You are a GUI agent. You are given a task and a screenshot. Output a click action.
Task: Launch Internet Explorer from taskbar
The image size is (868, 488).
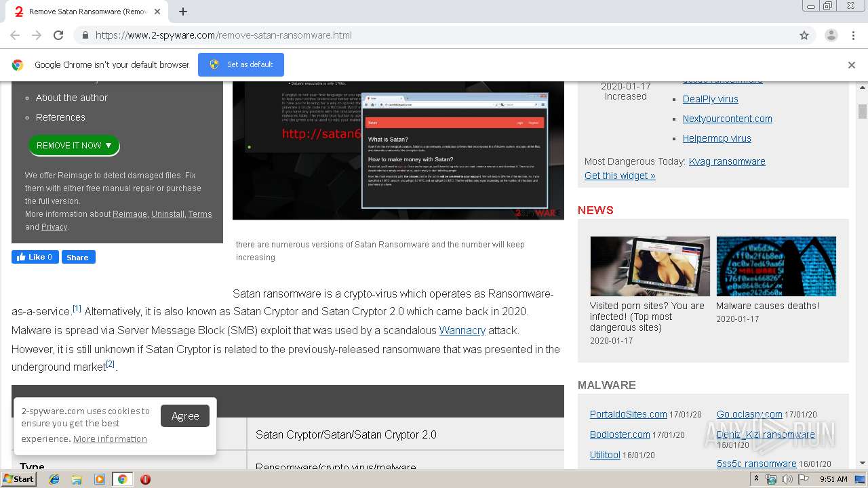pos(54,479)
